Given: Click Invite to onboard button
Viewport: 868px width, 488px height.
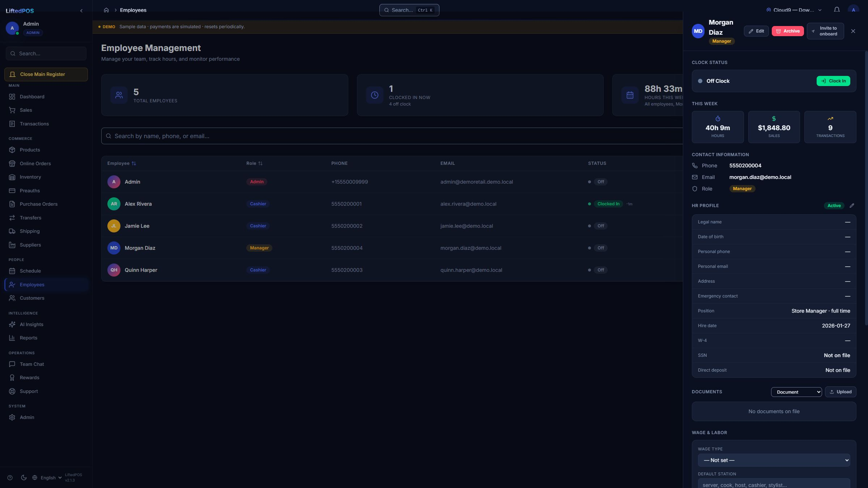Looking at the screenshot, I should (825, 31).
